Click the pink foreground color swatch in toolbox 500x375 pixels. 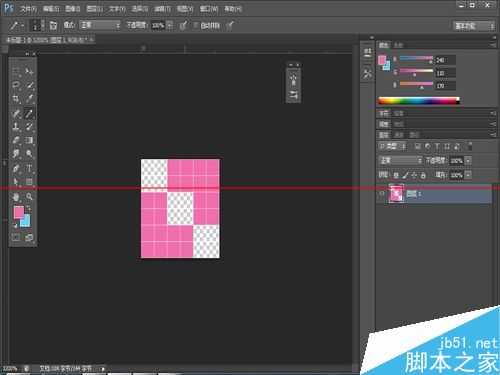click(18, 212)
